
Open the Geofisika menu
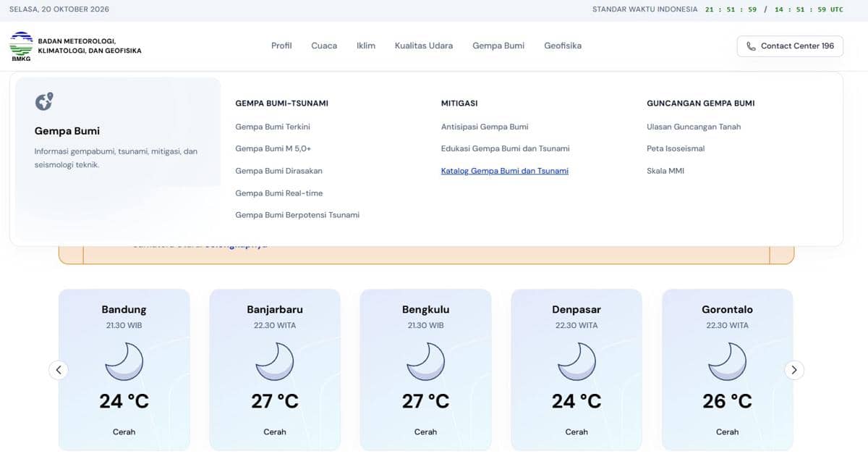point(563,46)
